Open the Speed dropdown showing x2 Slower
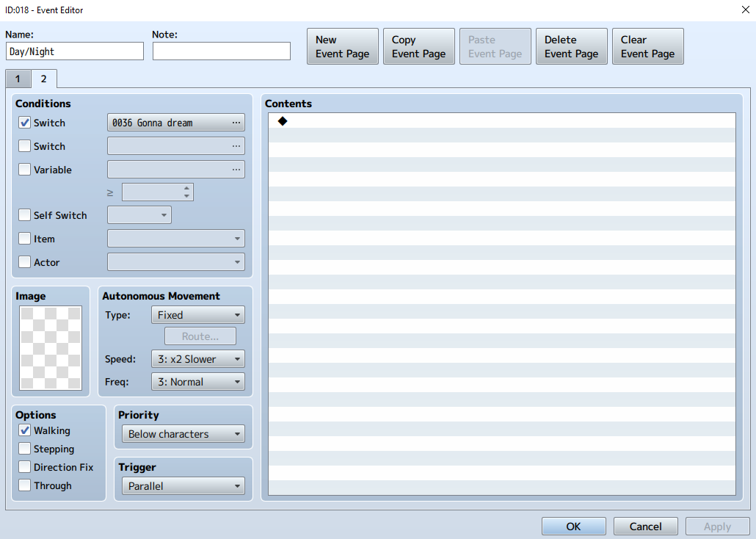 198,359
